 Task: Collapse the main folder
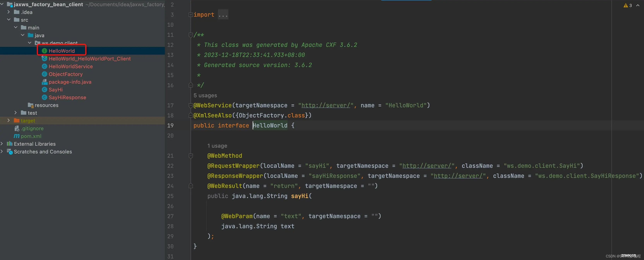click(x=16, y=28)
